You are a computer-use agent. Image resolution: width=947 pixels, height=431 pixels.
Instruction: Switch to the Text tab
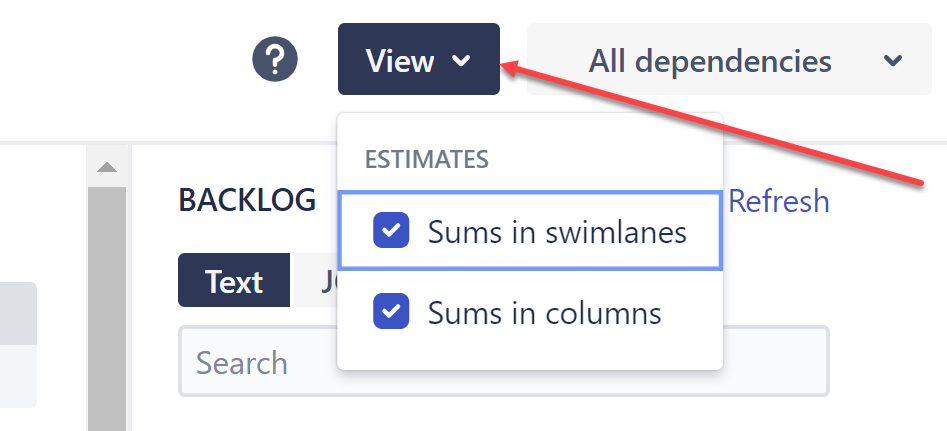coord(234,281)
